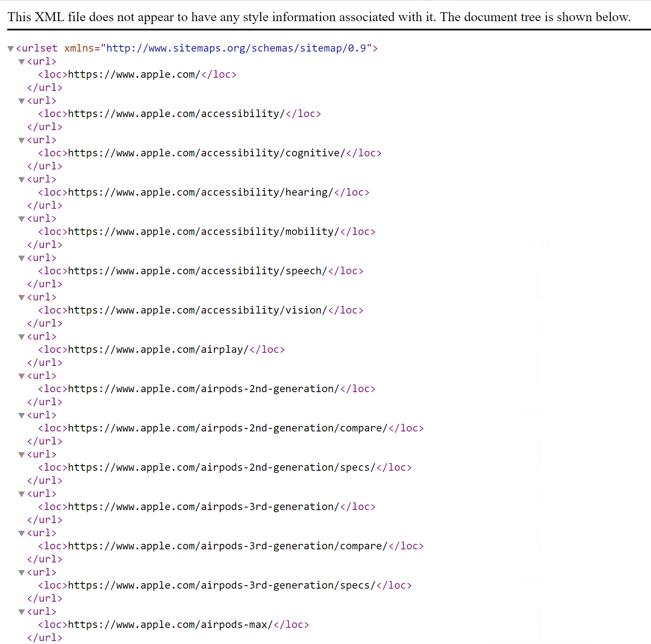
Task: Collapse the url entry for airpods-max
Action: click(22, 612)
